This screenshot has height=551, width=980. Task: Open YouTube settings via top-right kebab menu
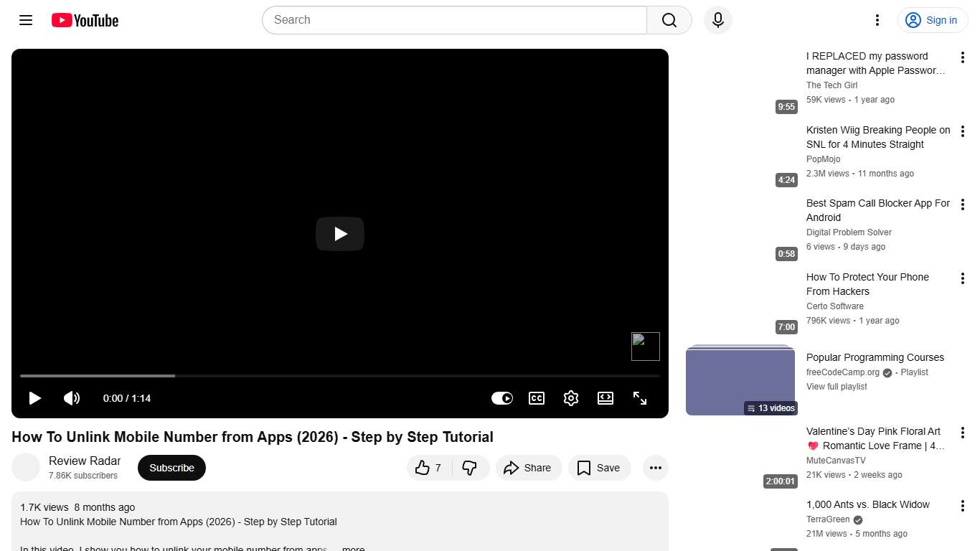[877, 20]
